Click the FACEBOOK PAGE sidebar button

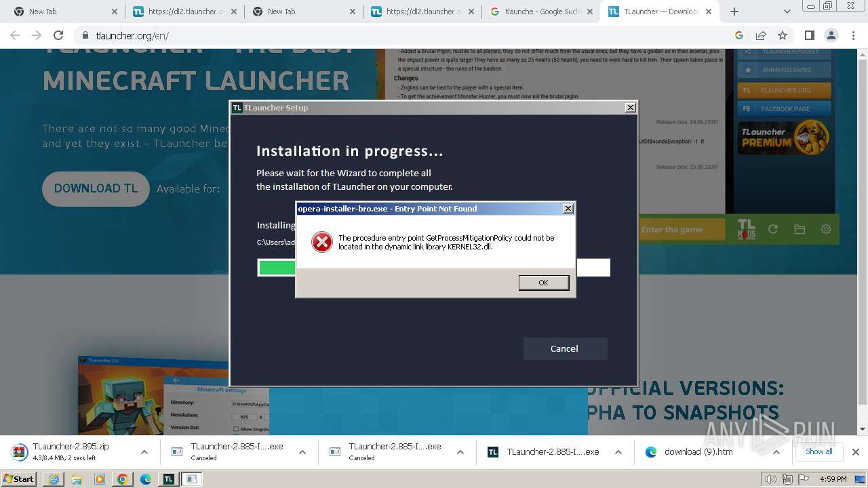click(784, 108)
